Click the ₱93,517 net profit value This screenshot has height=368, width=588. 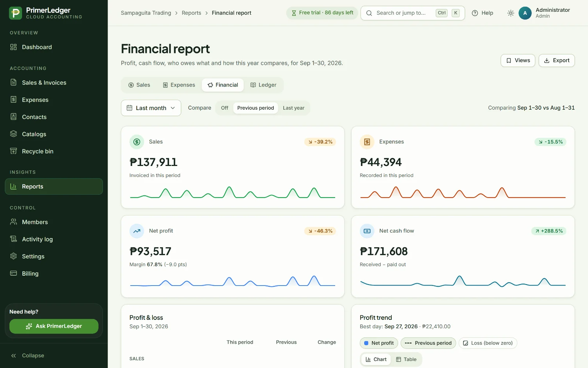(x=150, y=251)
